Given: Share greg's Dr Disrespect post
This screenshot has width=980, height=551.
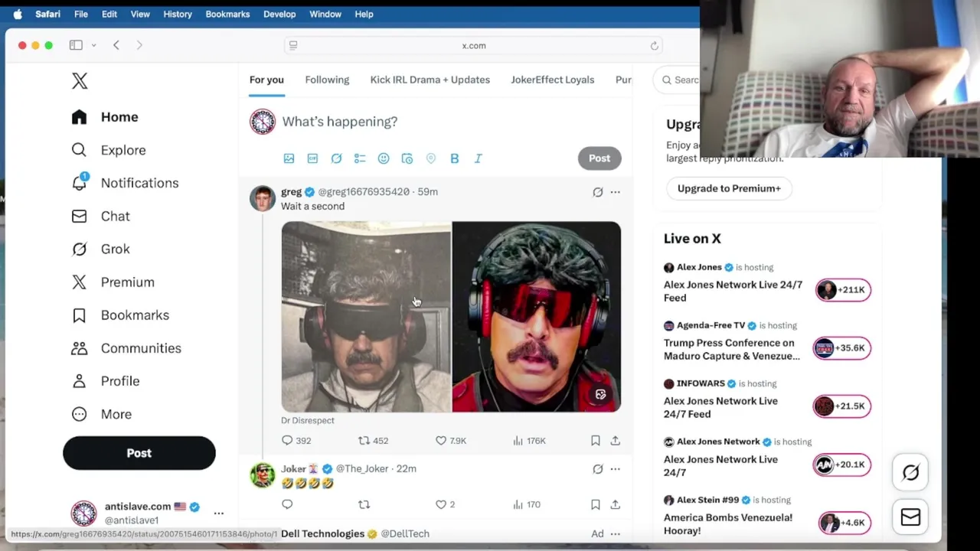Looking at the screenshot, I should [615, 441].
